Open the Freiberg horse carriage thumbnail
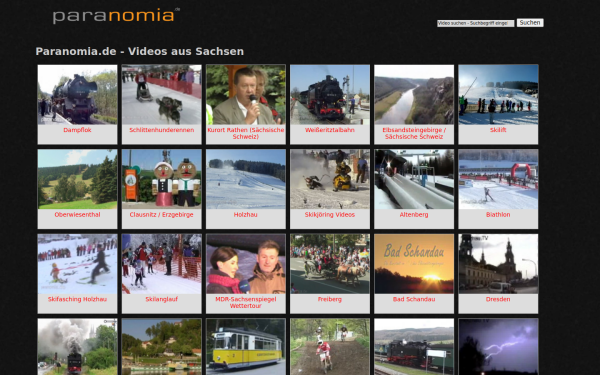Viewport: 600px width, 375px height. [x=330, y=264]
